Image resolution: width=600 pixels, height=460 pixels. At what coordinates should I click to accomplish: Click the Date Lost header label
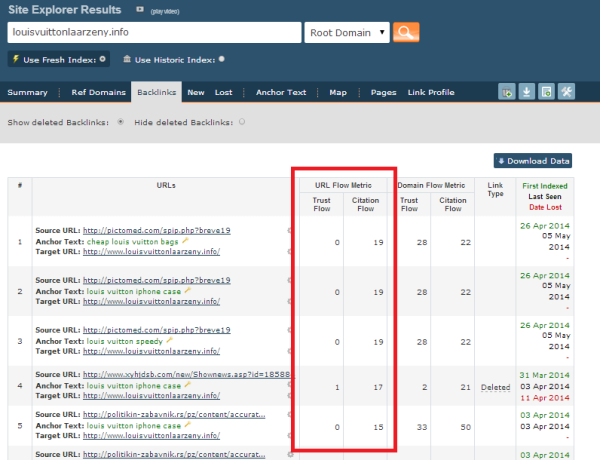(545, 207)
